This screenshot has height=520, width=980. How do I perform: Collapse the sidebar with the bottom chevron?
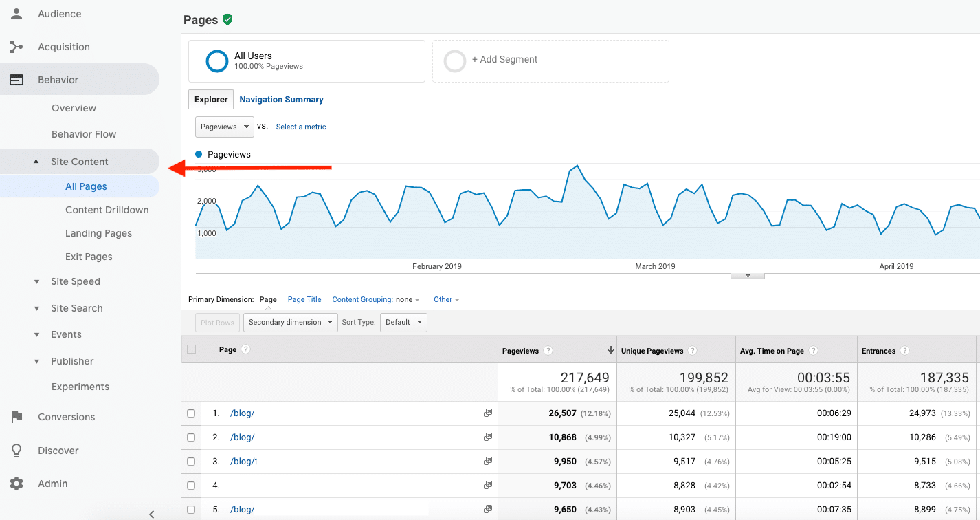(151, 514)
